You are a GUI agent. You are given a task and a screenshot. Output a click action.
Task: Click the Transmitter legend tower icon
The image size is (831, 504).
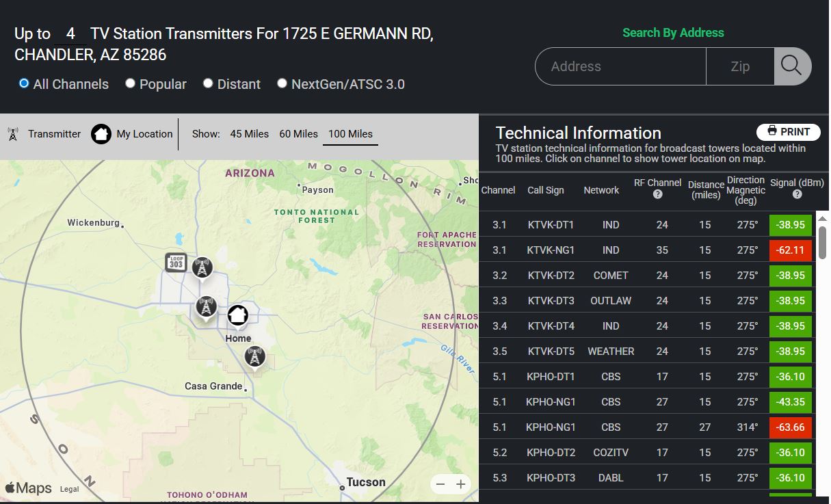[x=12, y=134]
